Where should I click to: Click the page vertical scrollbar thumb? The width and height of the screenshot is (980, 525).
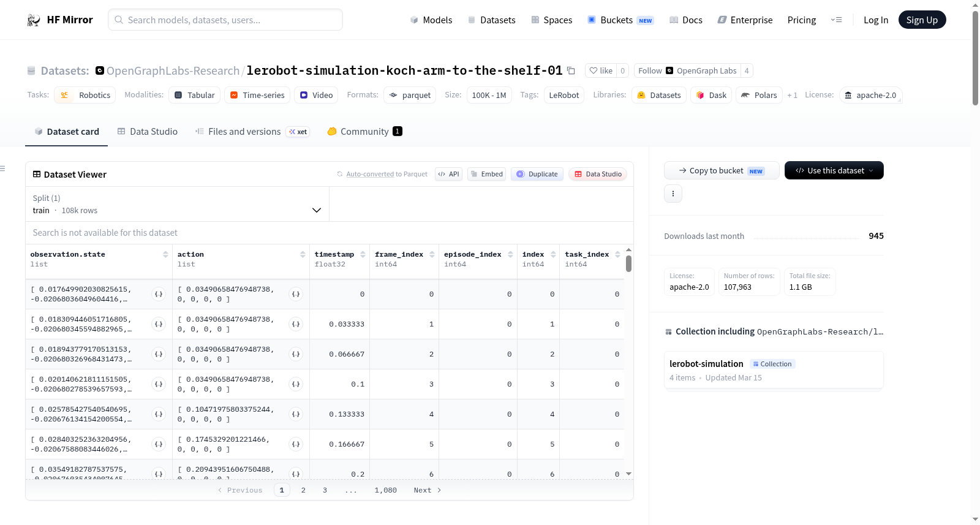pos(976,58)
